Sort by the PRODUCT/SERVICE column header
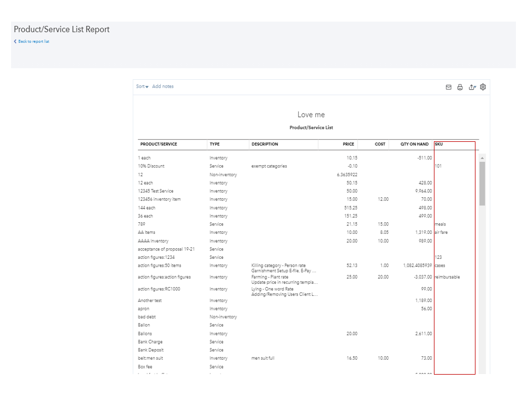This screenshot has height=399, width=532. click(x=159, y=144)
